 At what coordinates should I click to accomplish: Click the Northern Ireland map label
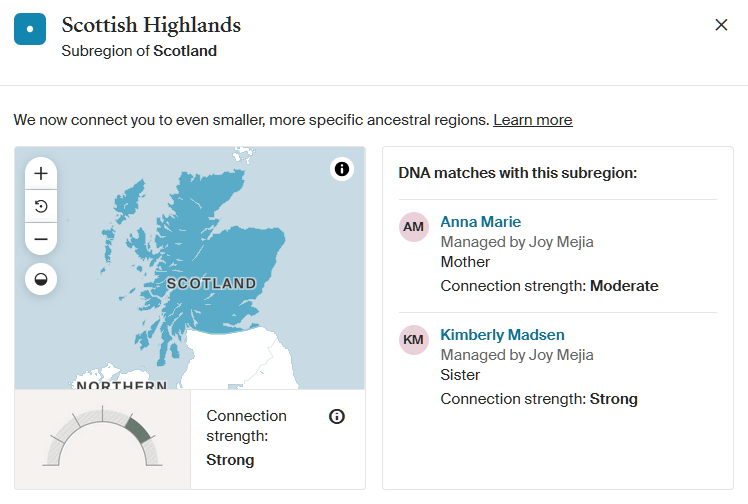click(121, 385)
